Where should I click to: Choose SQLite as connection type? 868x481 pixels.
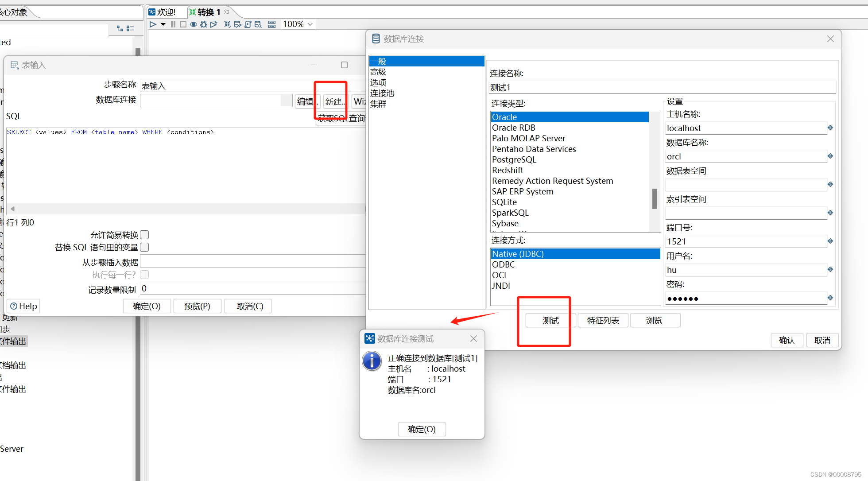pos(504,202)
